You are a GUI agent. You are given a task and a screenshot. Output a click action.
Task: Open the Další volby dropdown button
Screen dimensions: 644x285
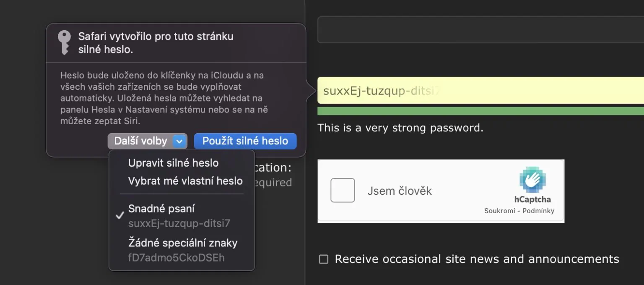140,141
